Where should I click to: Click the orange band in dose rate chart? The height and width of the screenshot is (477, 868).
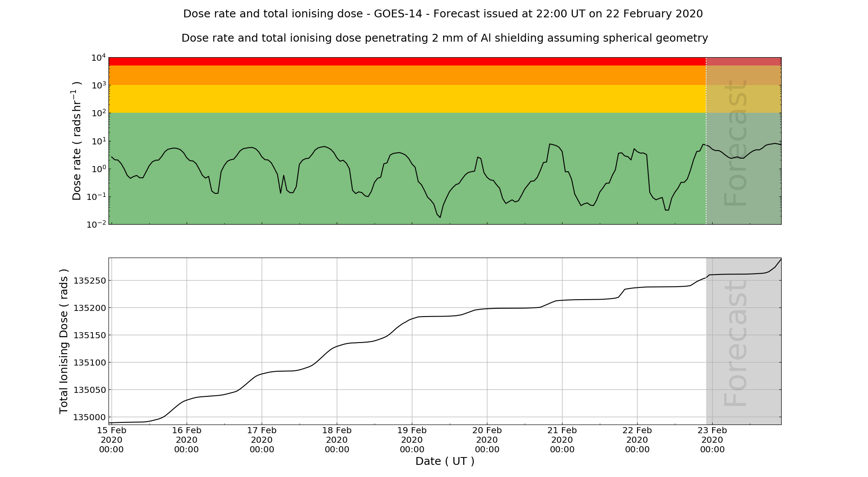point(407,75)
